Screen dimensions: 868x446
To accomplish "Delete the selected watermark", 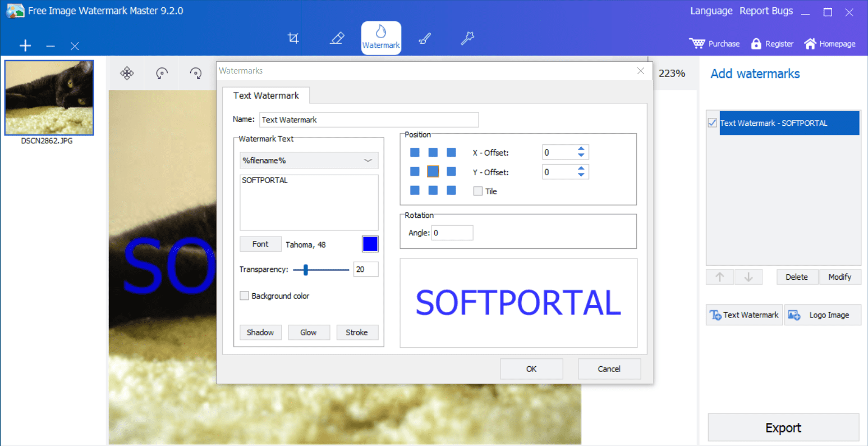I will 797,277.
